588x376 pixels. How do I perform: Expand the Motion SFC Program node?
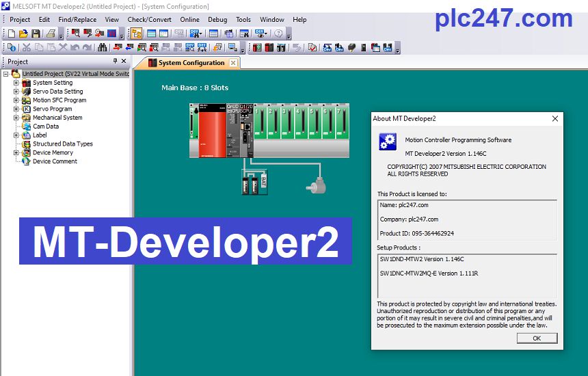pyautogui.click(x=16, y=100)
